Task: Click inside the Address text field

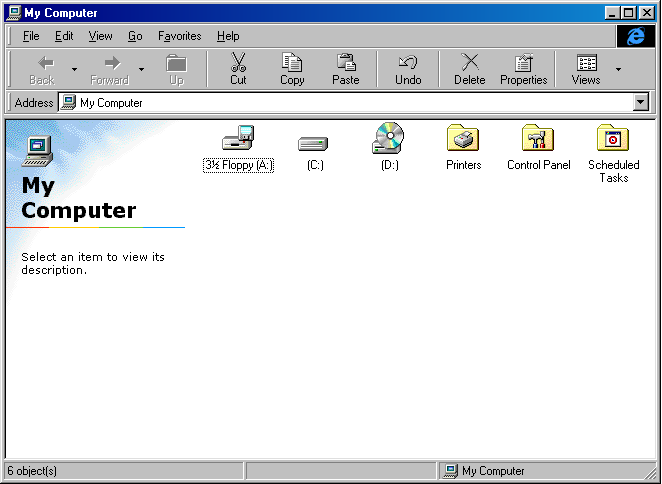Action: coord(346,102)
